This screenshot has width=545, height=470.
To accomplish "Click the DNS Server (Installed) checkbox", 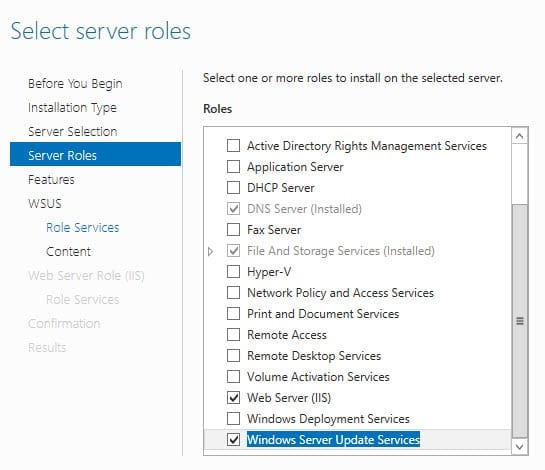I will (x=233, y=209).
